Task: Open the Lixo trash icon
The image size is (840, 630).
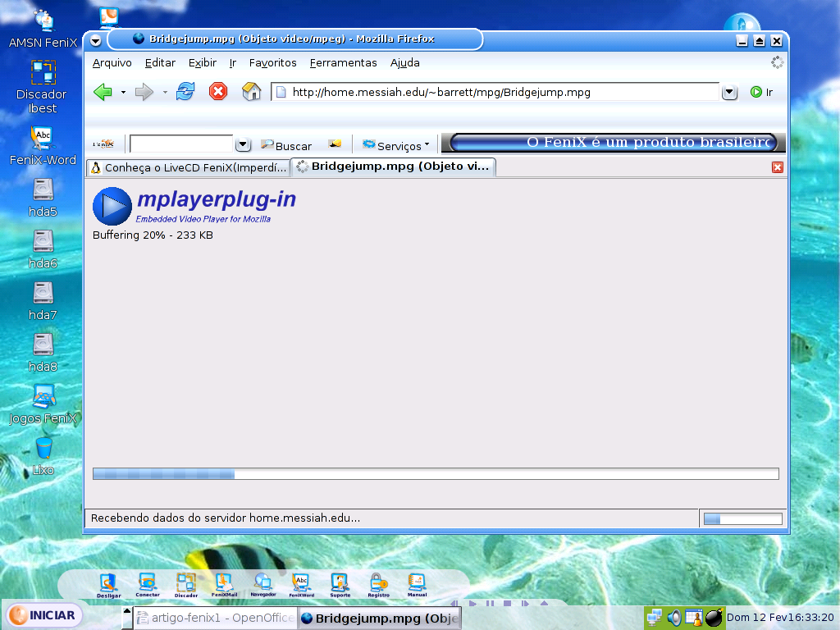Action: pos(43,456)
